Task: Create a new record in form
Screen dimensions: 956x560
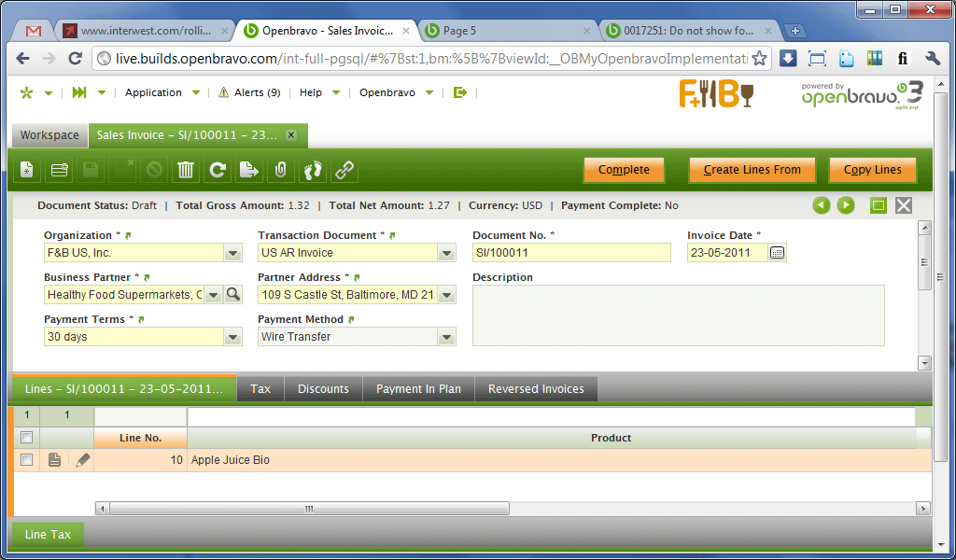Action: [x=27, y=170]
